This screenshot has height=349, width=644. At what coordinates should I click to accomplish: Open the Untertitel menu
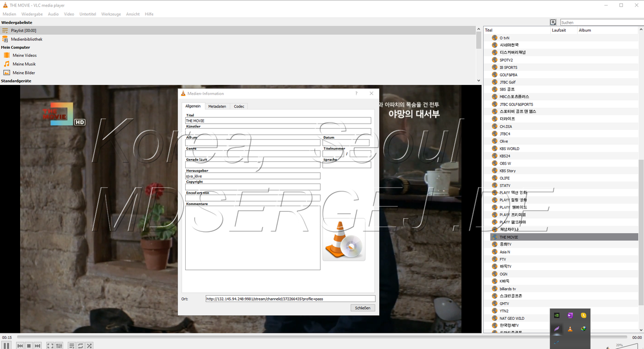(88, 14)
